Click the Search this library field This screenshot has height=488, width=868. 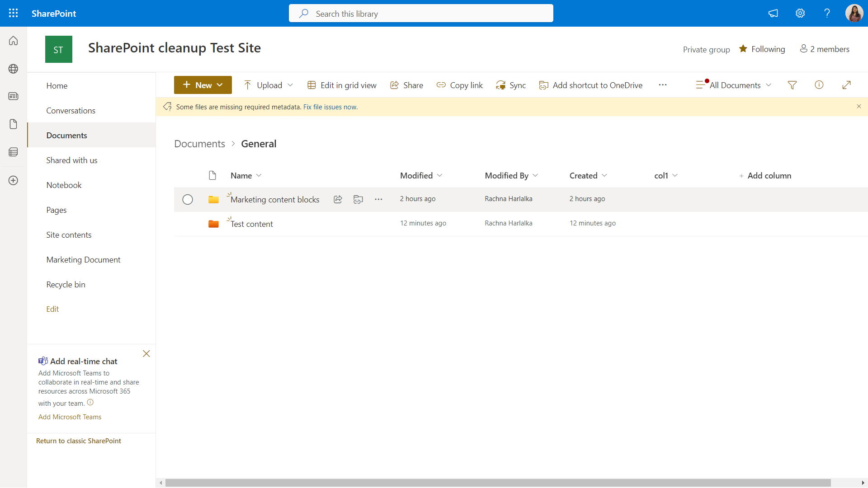tap(421, 13)
